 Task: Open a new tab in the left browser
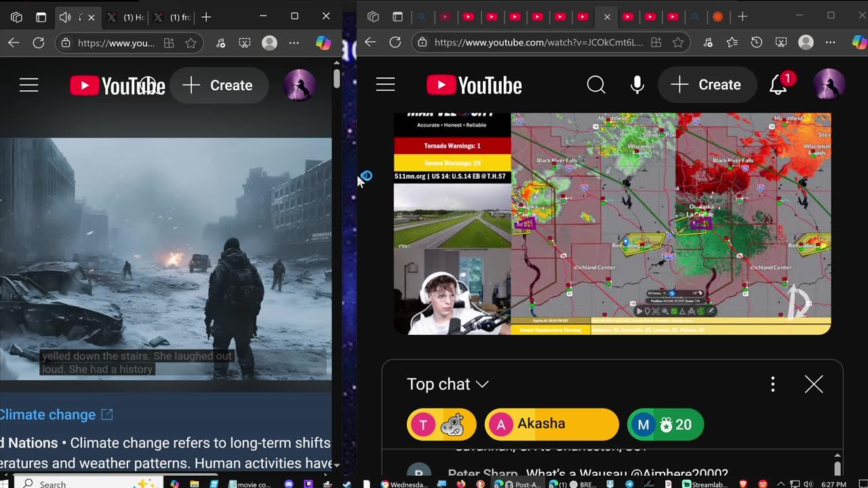[206, 17]
